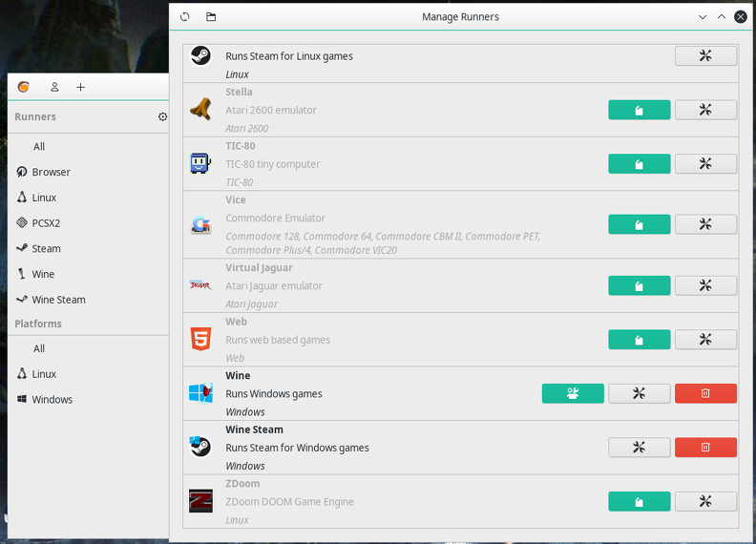Configure the Wine runner

[639, 393]
